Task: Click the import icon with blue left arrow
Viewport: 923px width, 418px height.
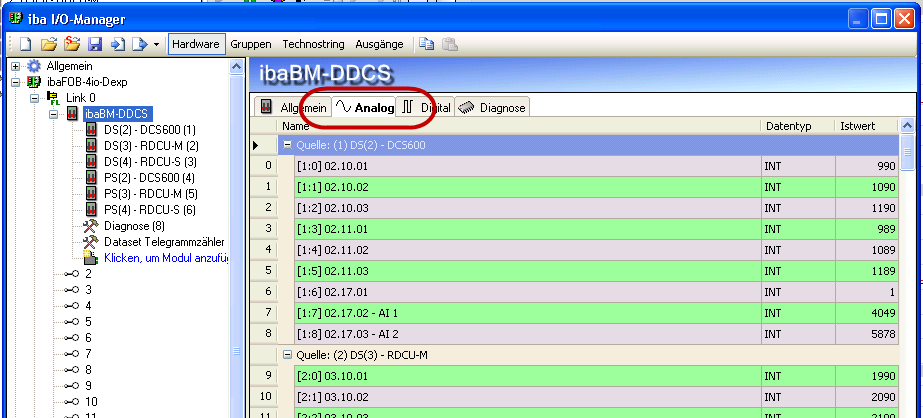Action: (x=118, y=44)
